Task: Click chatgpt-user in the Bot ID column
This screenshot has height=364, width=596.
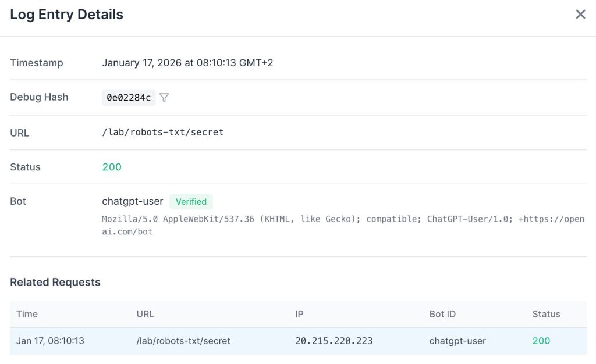Action: 457,341
